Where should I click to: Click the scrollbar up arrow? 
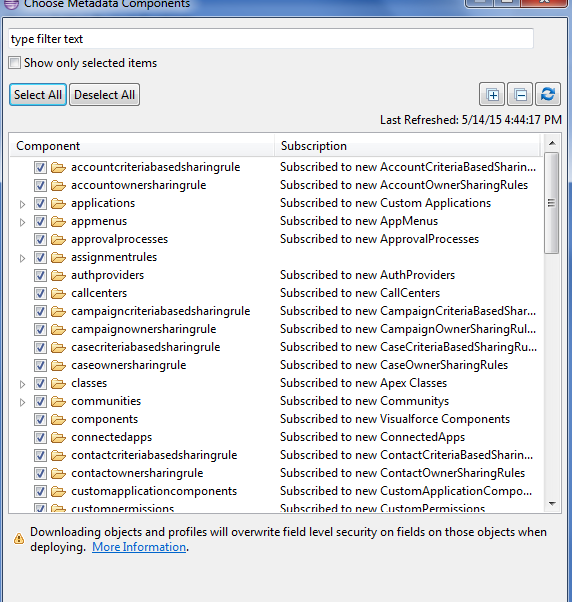pos(552,143)
